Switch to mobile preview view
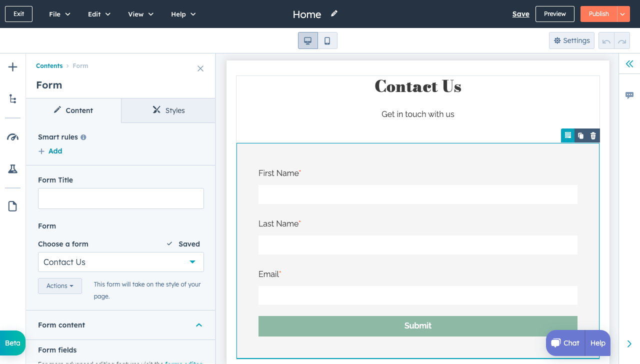The width and height of the screenshot is (640, 364). point(327,40)
